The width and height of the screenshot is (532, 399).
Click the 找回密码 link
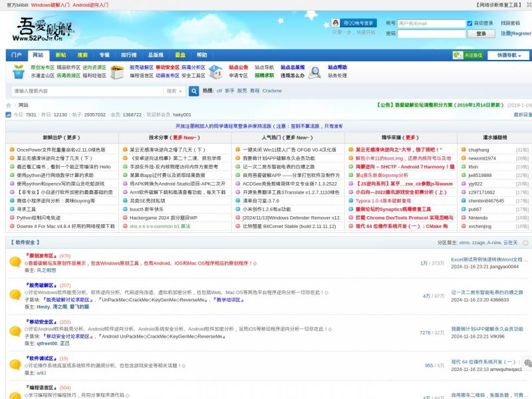coord(510,23)
